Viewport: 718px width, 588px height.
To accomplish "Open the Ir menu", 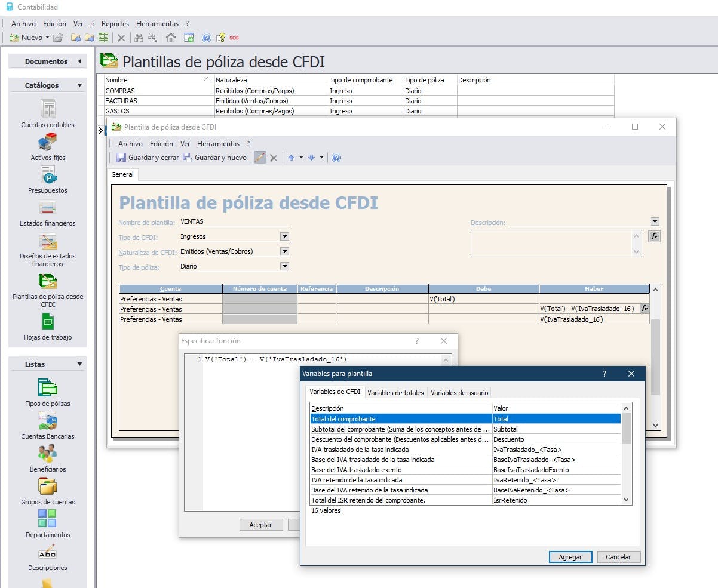I will [93, 24].
